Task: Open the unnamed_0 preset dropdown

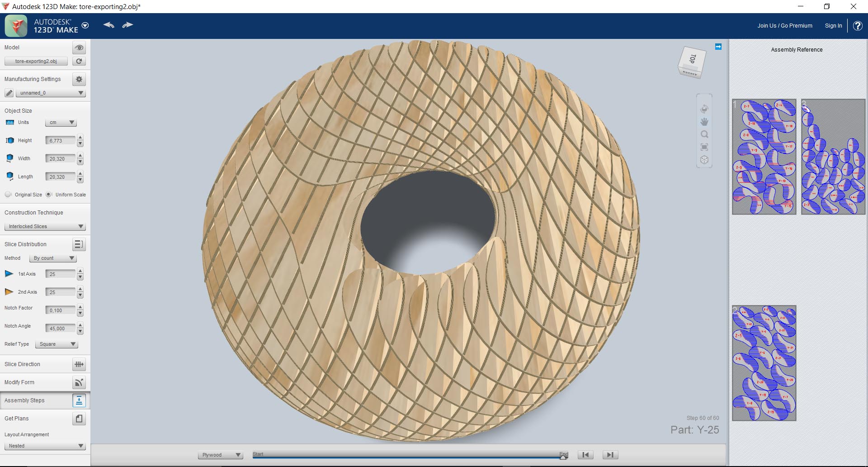Action: tap(50, 93)
